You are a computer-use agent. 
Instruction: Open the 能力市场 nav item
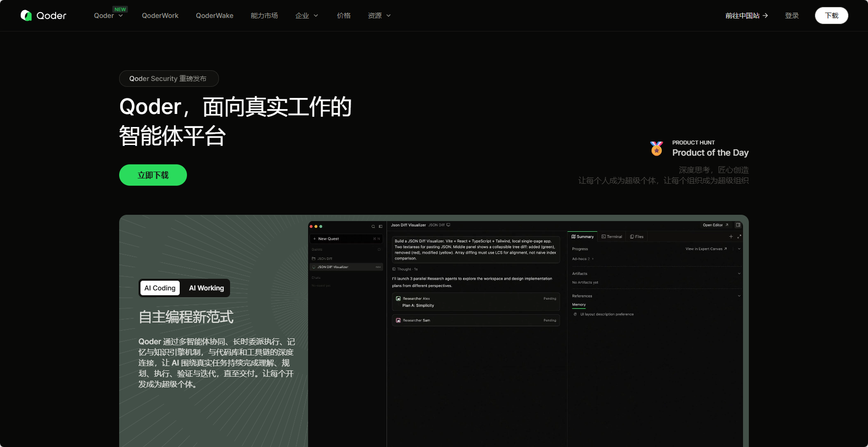click(264, 16)
